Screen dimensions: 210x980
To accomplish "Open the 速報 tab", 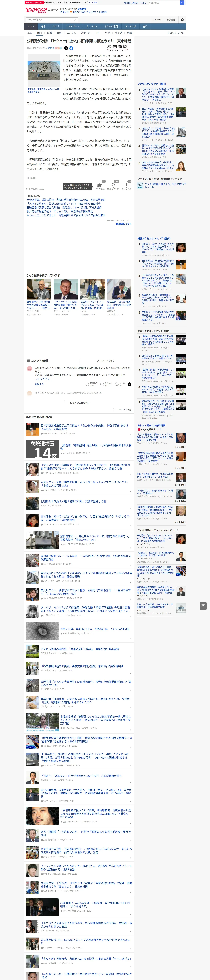I will pyautogui.click(x=43, y=26).
